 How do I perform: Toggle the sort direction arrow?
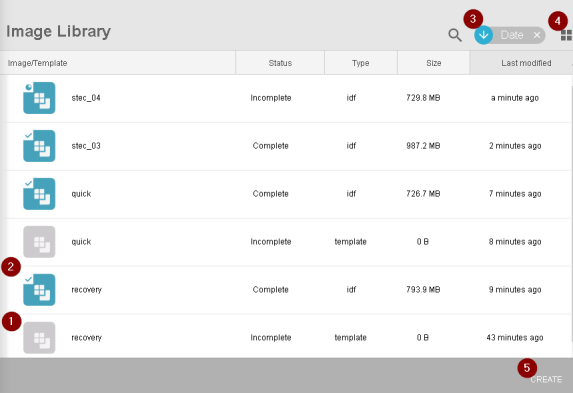pos(483,35)
